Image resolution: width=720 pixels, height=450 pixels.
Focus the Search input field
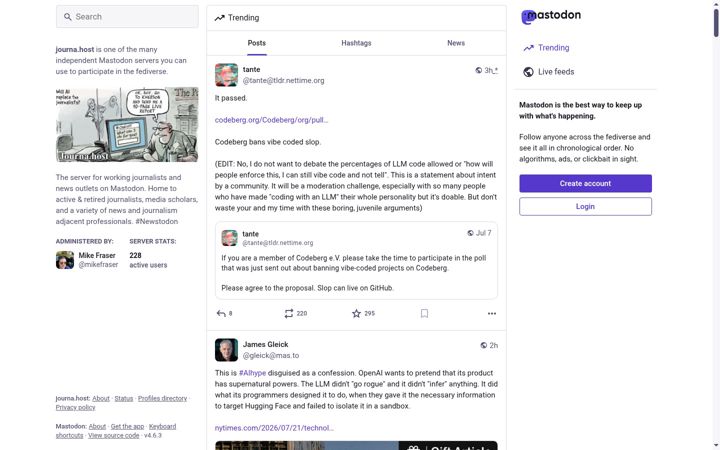127,17
